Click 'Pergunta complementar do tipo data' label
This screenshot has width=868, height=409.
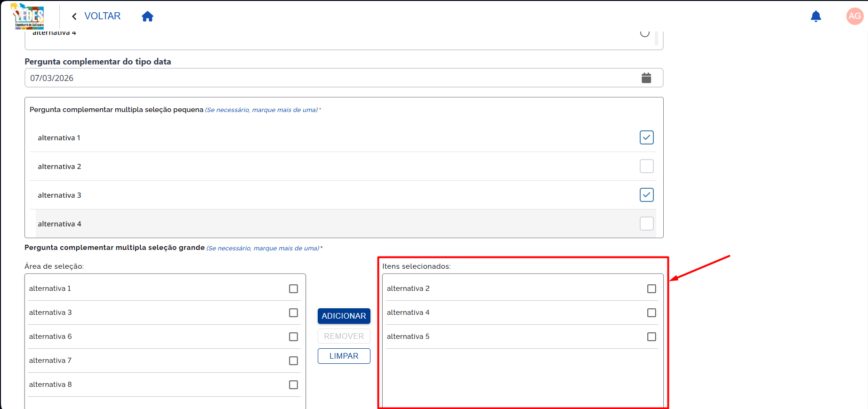click(98, 62)
